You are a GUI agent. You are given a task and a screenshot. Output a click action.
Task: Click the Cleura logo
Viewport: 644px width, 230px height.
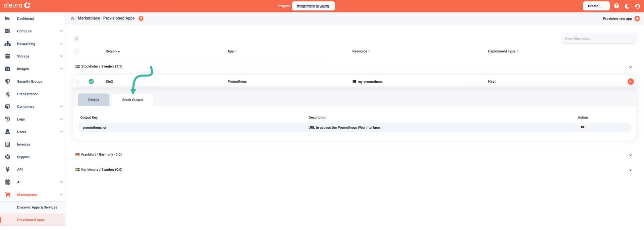coord(17,5)
